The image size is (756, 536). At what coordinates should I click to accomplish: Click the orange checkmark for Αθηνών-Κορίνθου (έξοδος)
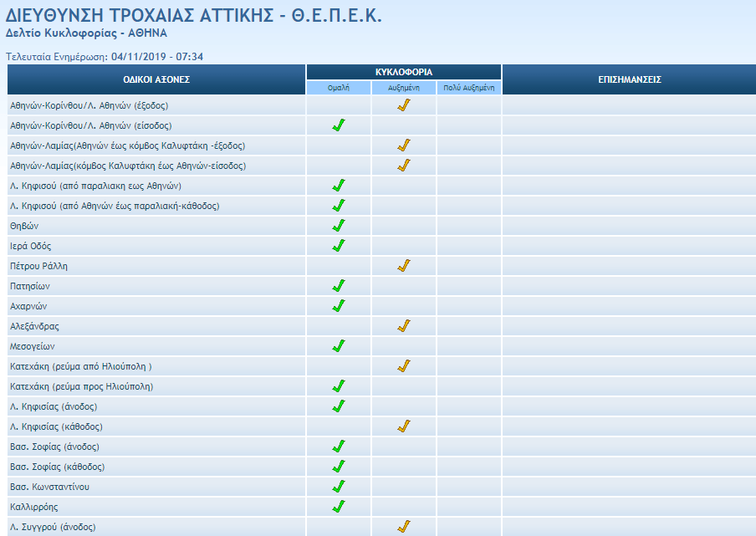(x=404, y=105)
